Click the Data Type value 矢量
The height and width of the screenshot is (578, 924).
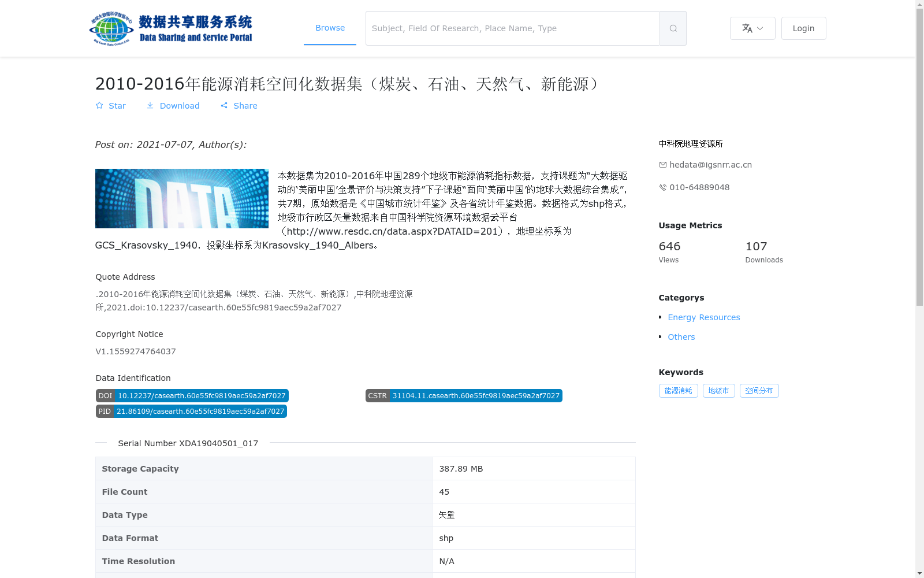(446, 515)
